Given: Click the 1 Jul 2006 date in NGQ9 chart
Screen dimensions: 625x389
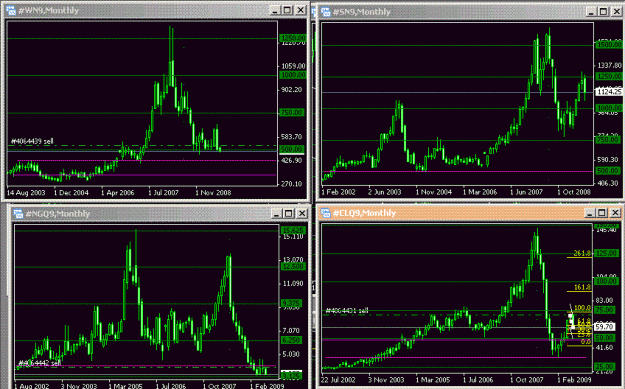Looking at the screenshot, I should pos(171,386).
